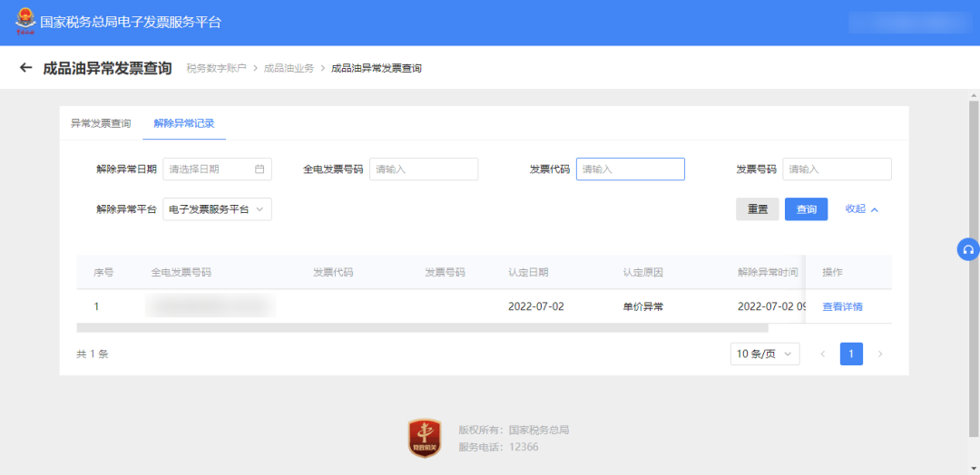Click the tax bureau logo in header
This screenshot has width=980, height=475.
click(25, 22)
